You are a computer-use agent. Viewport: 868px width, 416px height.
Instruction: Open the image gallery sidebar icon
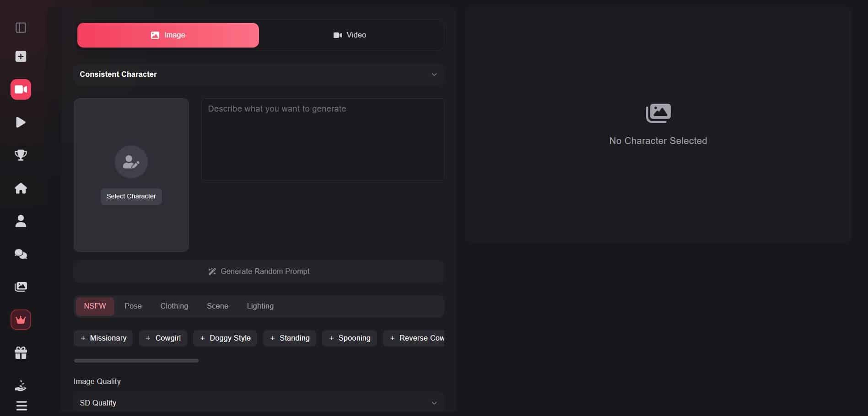[x=21, y=287]
